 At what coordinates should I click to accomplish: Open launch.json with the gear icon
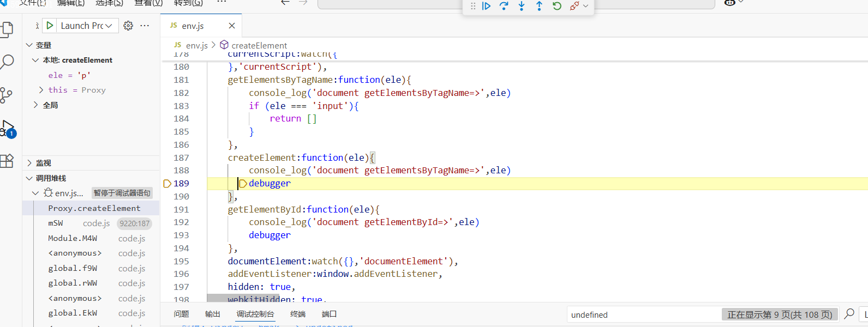[x=128, y=26]
